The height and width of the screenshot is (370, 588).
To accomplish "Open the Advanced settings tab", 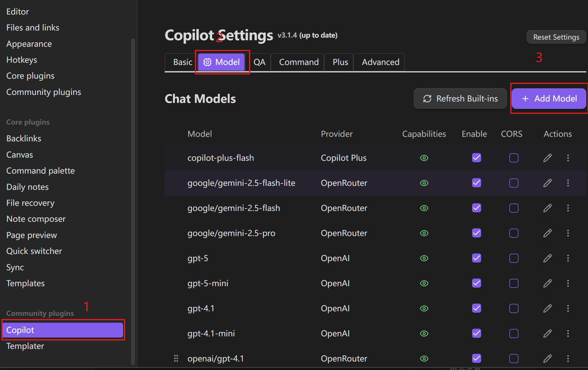I will [380, 62].
